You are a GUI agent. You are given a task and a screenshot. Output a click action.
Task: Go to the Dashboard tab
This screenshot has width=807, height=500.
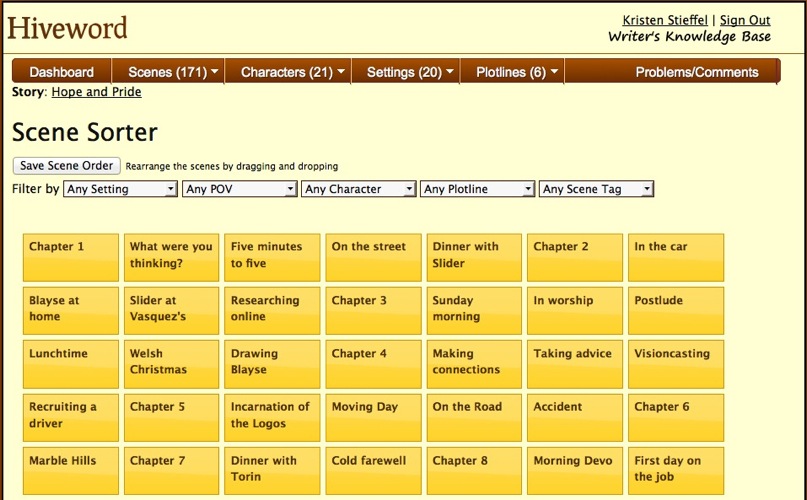pyautogui.click(x=62, y=72)
